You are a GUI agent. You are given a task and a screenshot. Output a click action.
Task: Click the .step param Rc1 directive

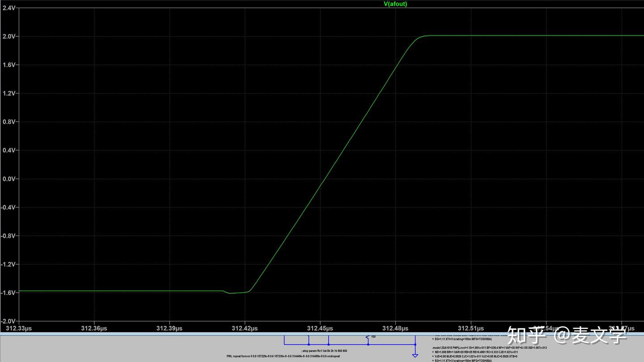click(324, 351)
